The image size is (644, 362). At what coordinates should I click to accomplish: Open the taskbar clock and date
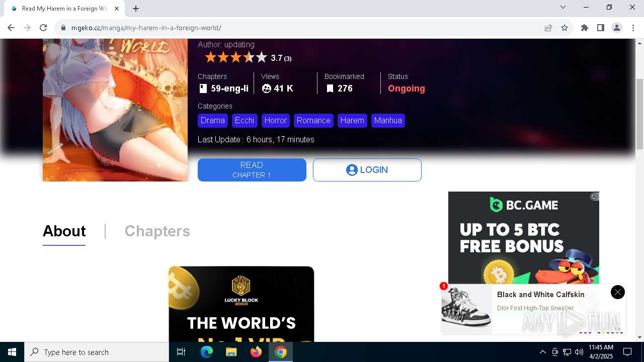[x=601, y=352]
